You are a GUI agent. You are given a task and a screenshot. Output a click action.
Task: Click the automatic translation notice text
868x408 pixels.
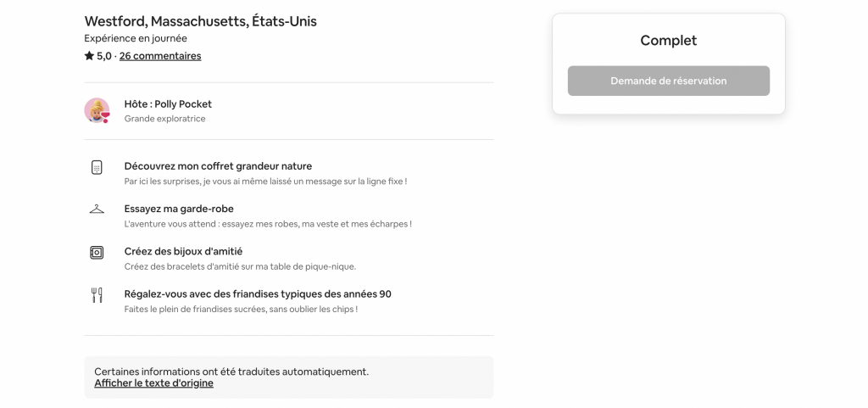point(231,372)
